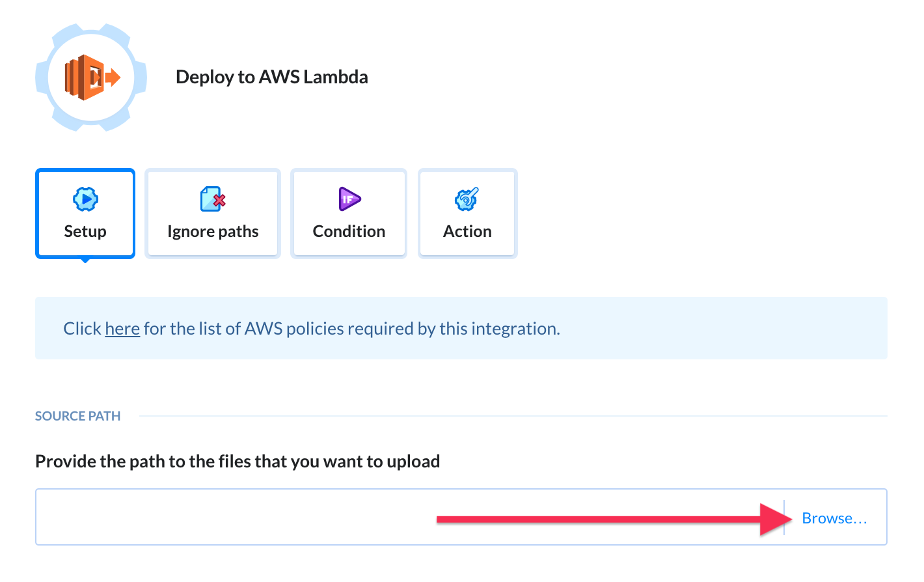Click the Action gear wrench icon
This screenshot has width=924, height=582.
[x=467, y=199]
